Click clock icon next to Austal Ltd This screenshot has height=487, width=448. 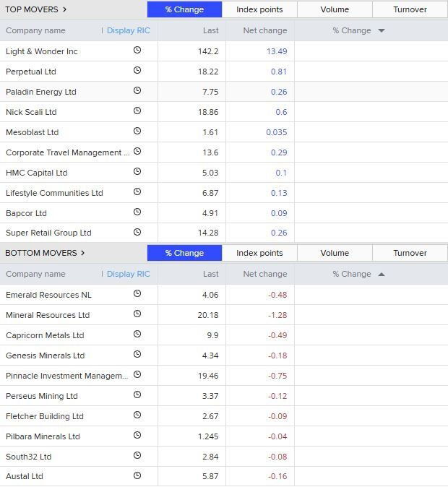click(137, 475)
